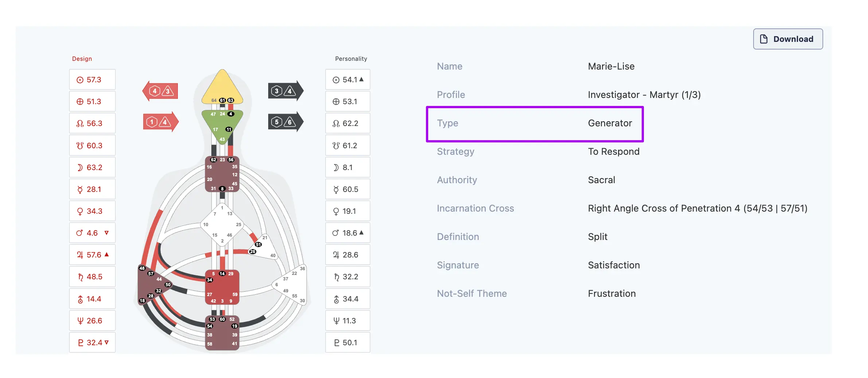Image resolution: width=868 pixels, height=378 pixels.
Task: Select the Design Pluto 32.4 box
Action: coord(92,343)
